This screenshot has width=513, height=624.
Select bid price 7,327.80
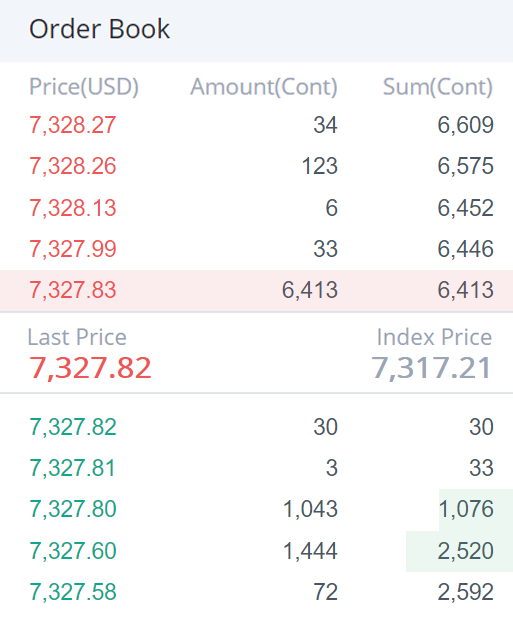coord(73,509)
